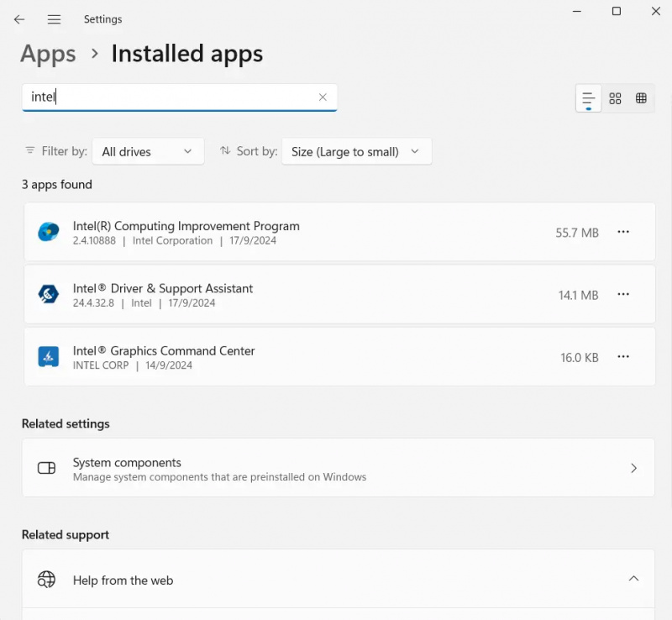The image size is (672, 620).
Task: Open the All drives filter dropdown
Action: [x=148, y=151]
